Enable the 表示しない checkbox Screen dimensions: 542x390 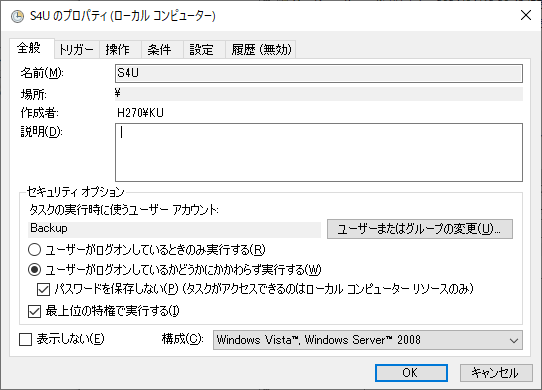[x=25, y=340]
